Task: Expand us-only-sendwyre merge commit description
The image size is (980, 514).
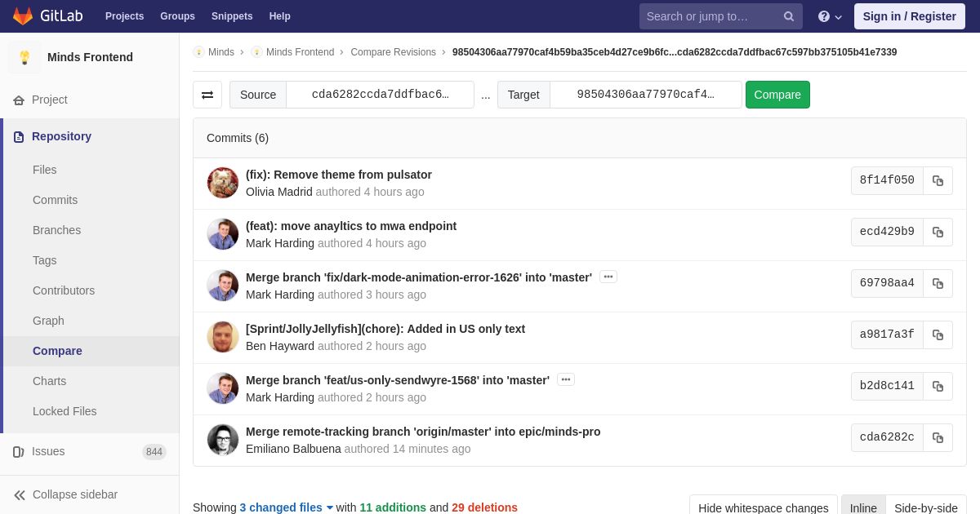Action: [566, 379]
